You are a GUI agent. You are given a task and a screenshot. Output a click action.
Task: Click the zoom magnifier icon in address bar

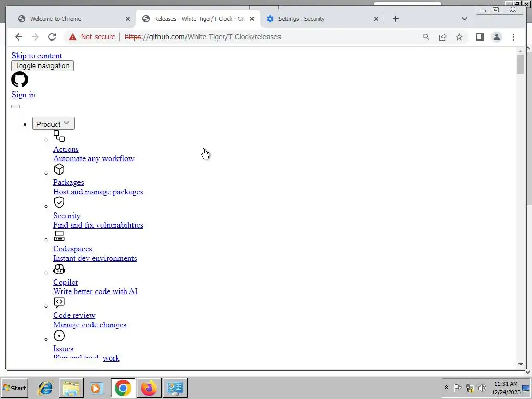(426, 37)
